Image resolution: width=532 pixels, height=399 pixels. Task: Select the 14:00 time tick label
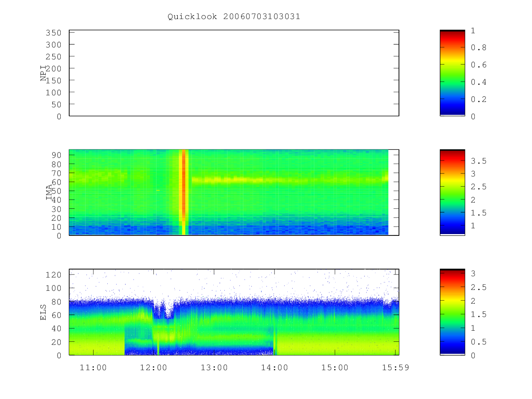[274, 368]
